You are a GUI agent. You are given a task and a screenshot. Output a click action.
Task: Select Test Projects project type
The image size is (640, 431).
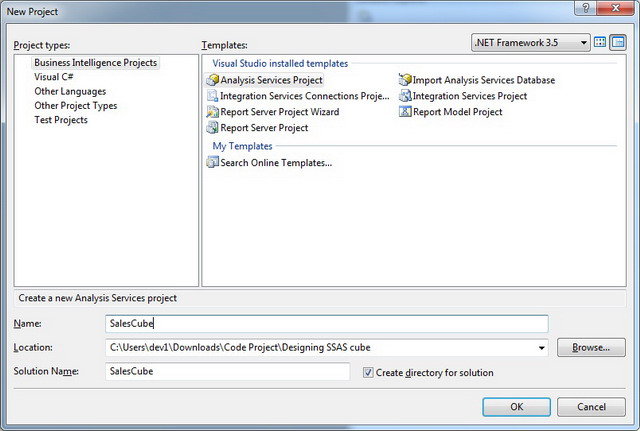tap(61, 120)
